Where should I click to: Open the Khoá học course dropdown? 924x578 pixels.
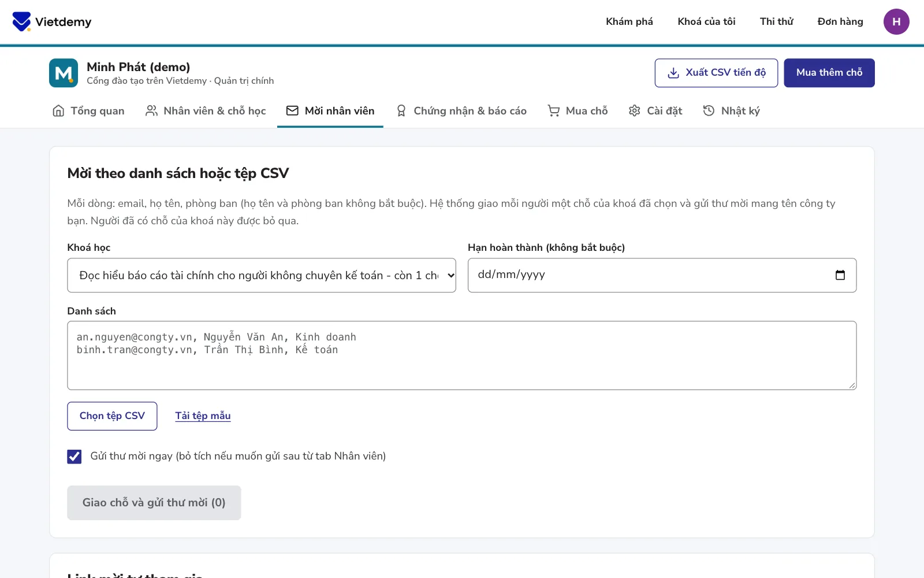click(x=262, y=275)
